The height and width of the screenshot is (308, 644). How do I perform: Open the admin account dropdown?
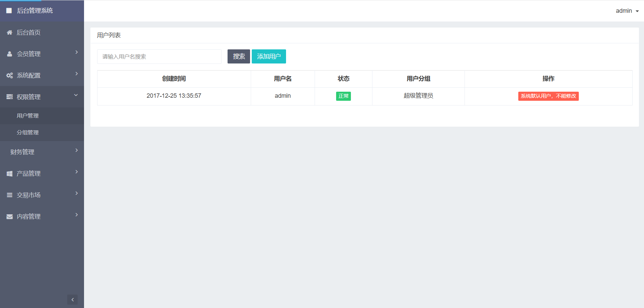click(627, 11)
